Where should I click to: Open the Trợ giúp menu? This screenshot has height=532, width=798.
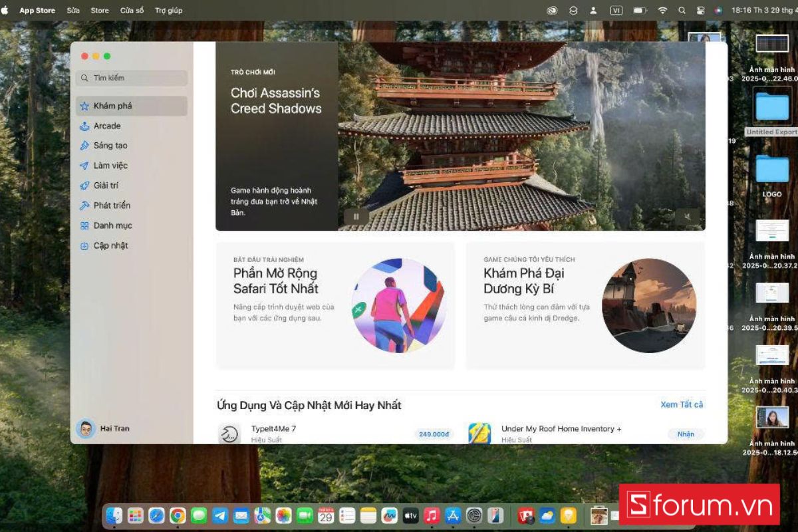click(168, 11)
